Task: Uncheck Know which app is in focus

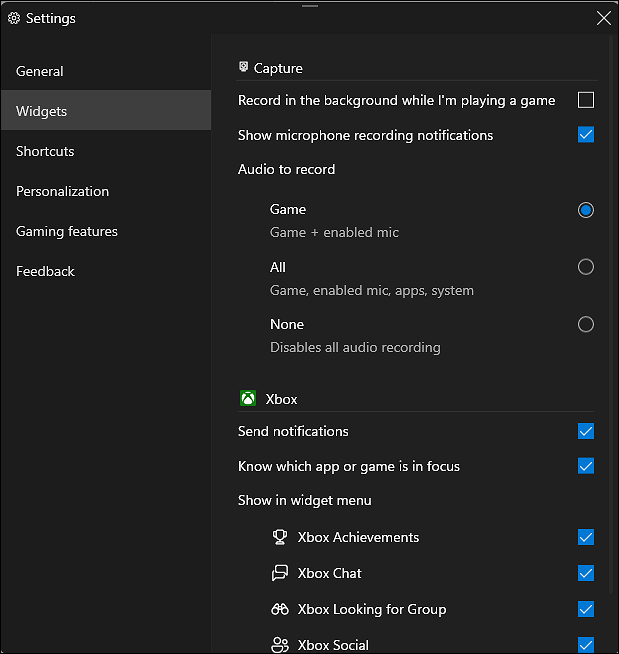Action: (586, 466)
